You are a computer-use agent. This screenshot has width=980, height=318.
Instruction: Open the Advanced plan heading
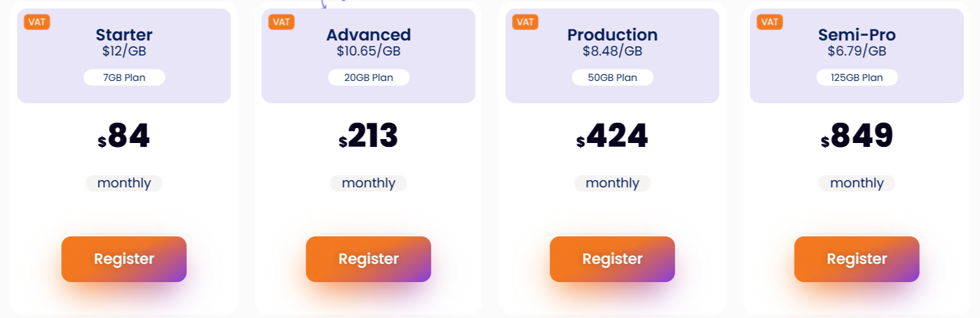click(x=368, y=35)
